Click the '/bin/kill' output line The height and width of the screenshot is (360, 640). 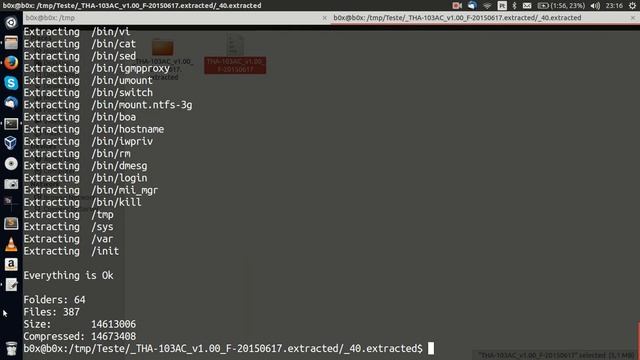click(82, 202)
